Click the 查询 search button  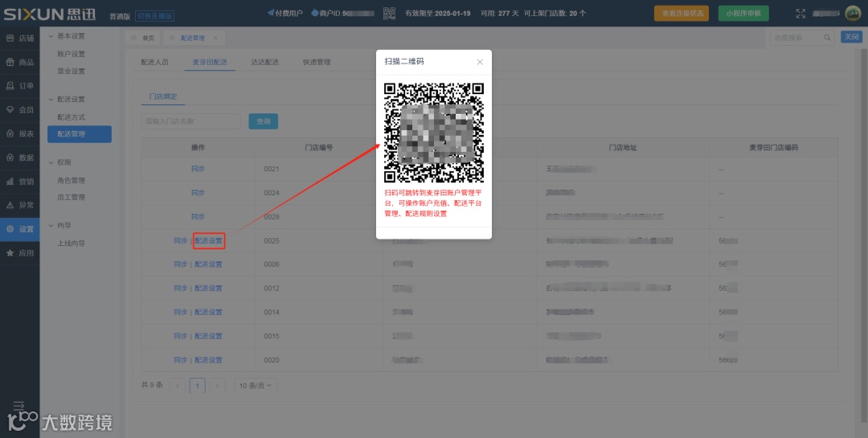[x=264, y=121]
